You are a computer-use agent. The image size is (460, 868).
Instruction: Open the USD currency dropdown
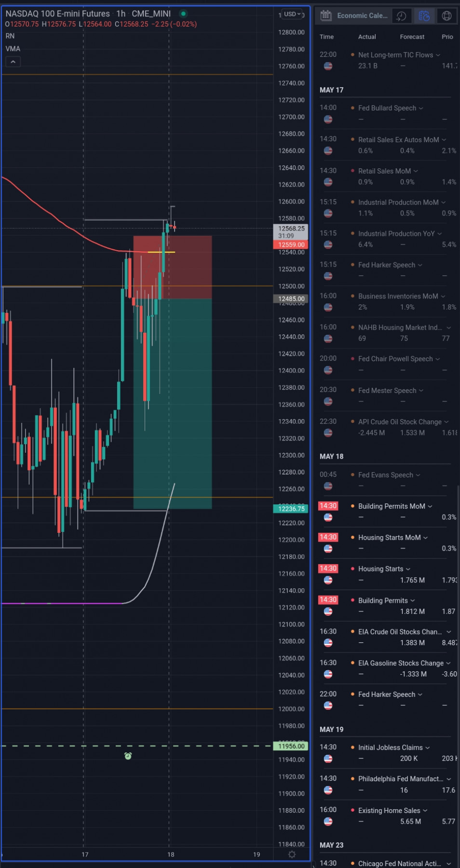tap(292, 14)
